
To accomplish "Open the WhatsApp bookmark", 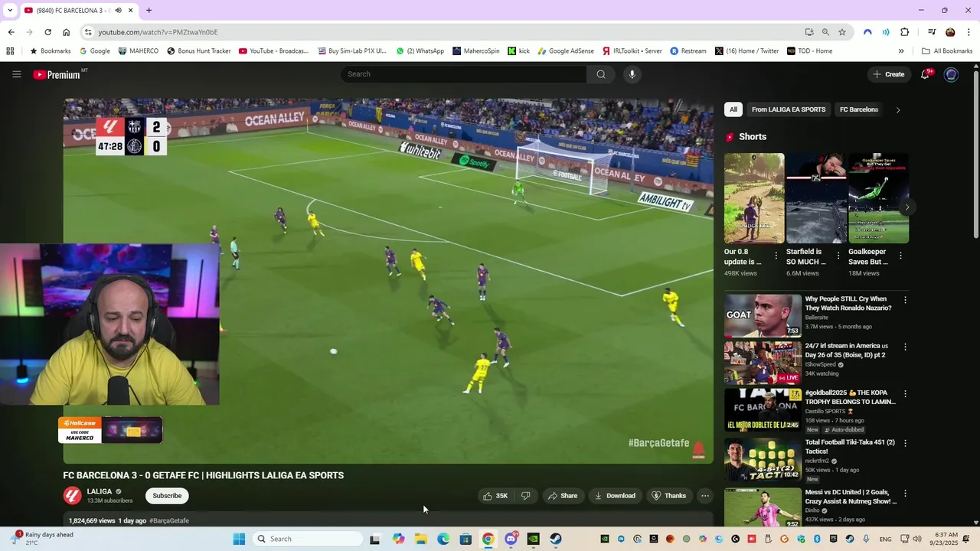I will point(420,51).
